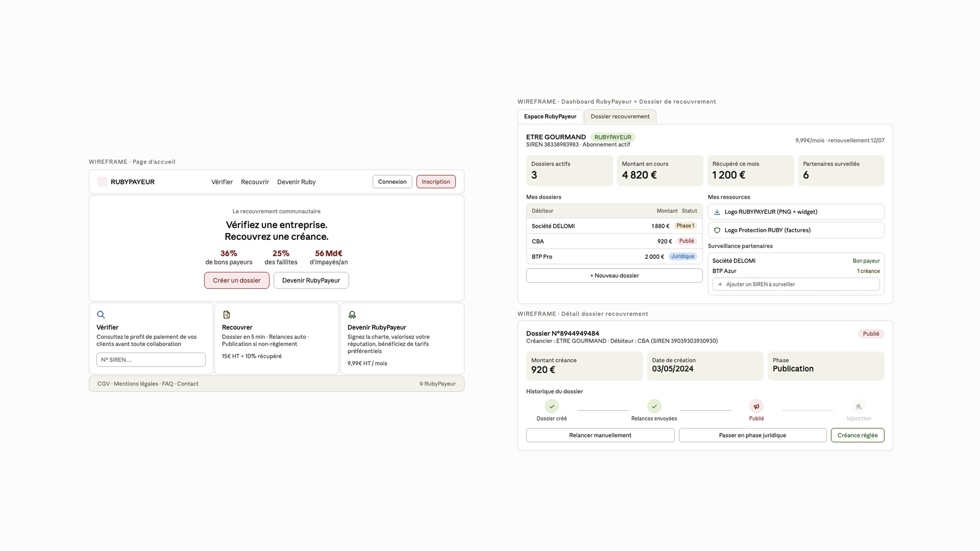Click Société DELOMI in Surveillance partenaires
Viewport: 980px width, 551px height.
coord(734,261)
